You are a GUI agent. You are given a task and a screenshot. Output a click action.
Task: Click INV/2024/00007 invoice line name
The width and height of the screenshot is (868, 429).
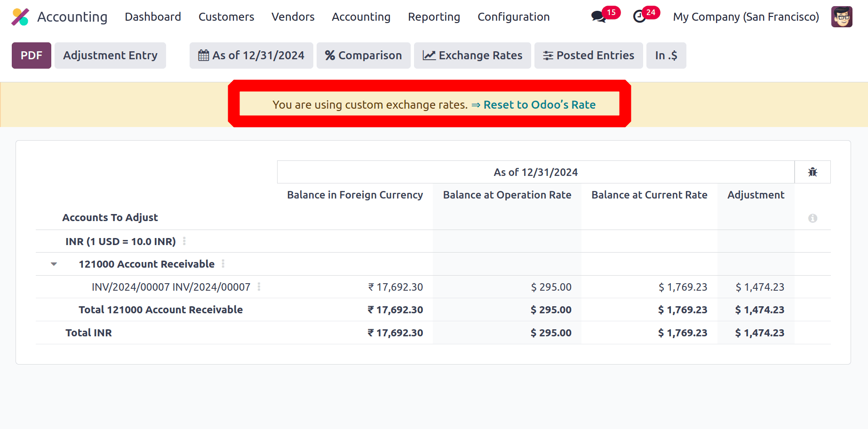(x=171, y=287)
